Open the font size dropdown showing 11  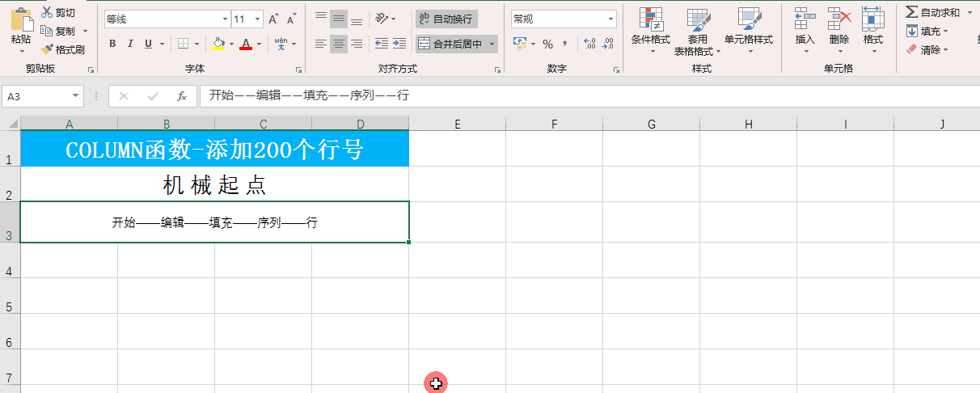(258, 19)
